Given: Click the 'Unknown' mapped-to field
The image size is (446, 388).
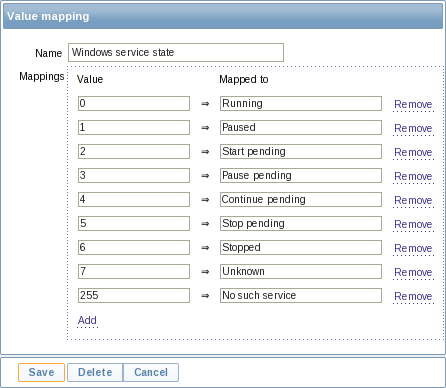Looking at the screenshot, I should tap(301, 271).
